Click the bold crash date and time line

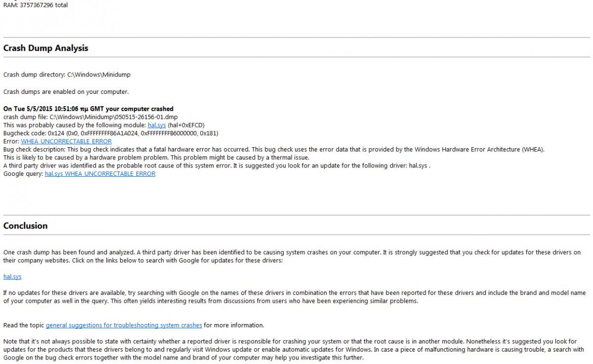pos(88,109)
